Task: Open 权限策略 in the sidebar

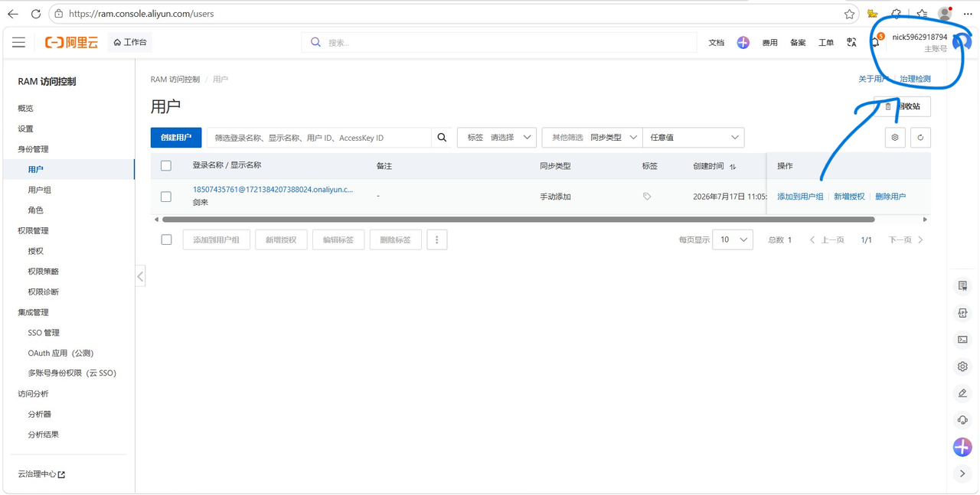Action: (43, 272)
